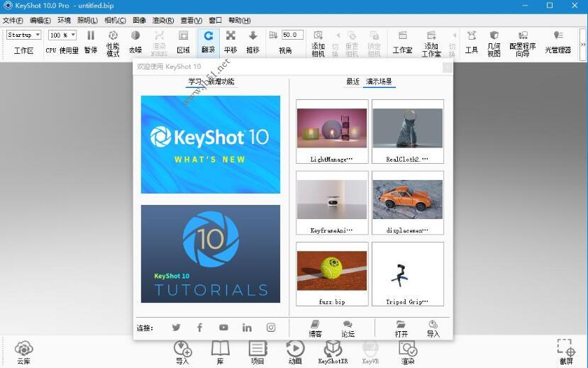Visit the KeyShot LinkedIn link
Screen dimensions: 588x368
pos(247,328)
